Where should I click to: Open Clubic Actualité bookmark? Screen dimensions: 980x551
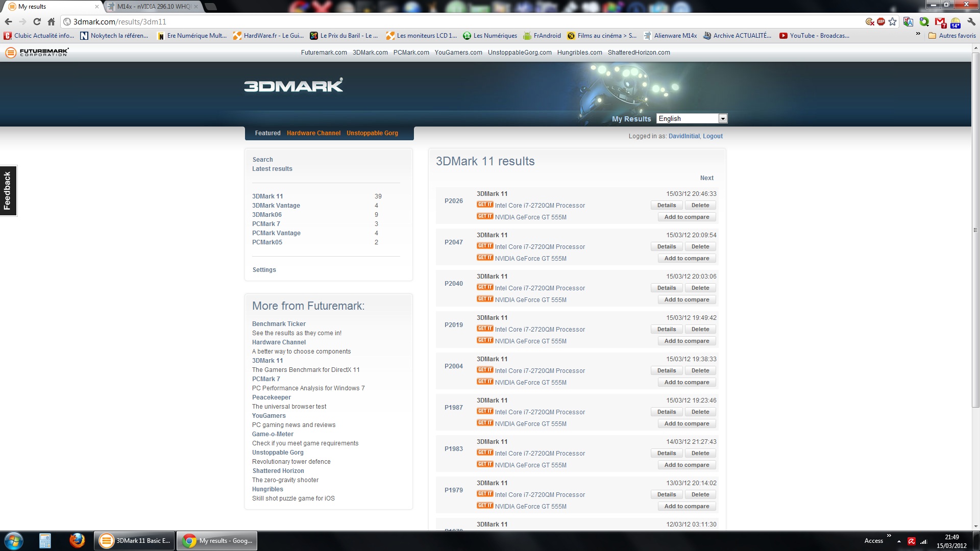click(x=39, y=36)
